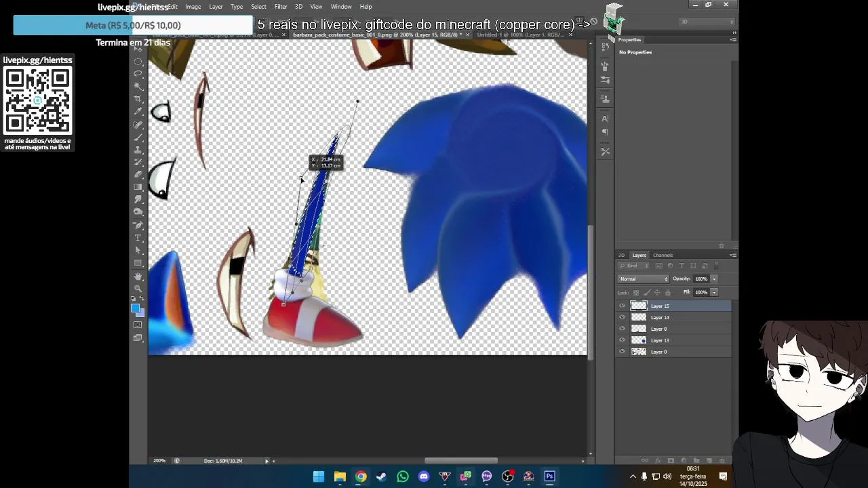Open the Window menu
The height and width of the screenshot is (488, 868).
341,7
